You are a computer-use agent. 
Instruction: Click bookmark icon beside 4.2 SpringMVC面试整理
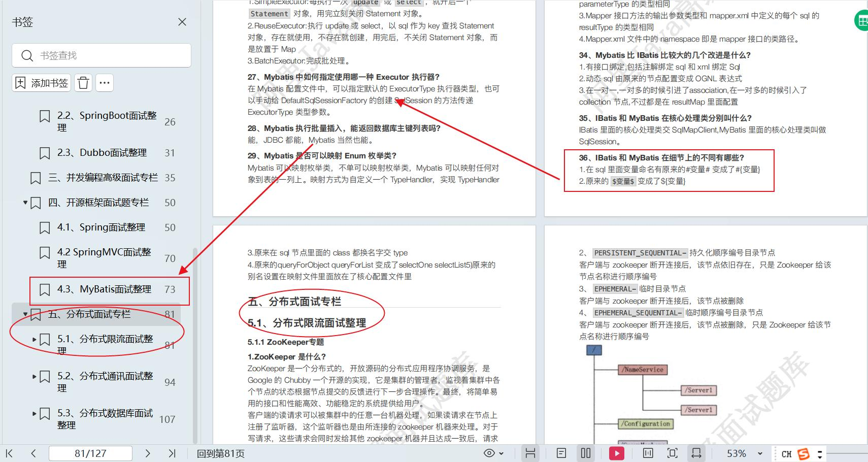45,252
